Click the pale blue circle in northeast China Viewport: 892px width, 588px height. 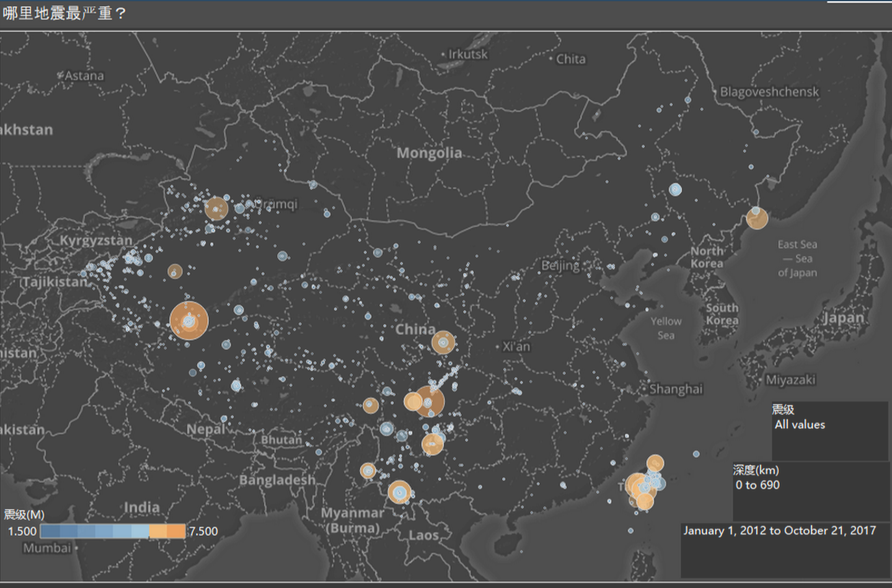(675, 190)
